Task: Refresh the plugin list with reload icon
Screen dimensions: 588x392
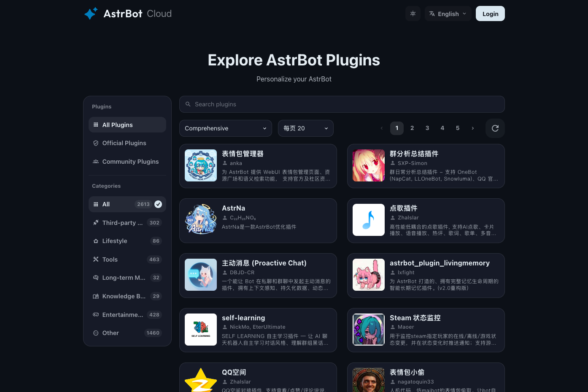Action: [495, 128]
